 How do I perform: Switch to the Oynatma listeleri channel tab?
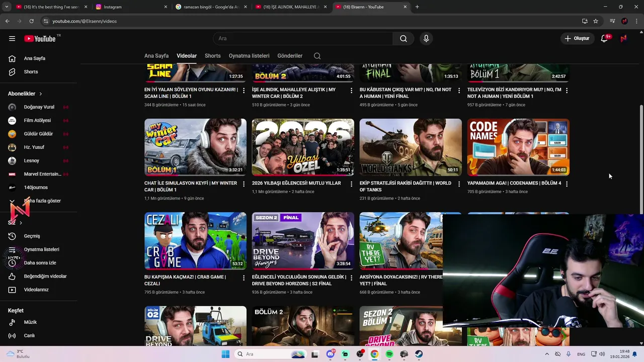tap(249, 56)
